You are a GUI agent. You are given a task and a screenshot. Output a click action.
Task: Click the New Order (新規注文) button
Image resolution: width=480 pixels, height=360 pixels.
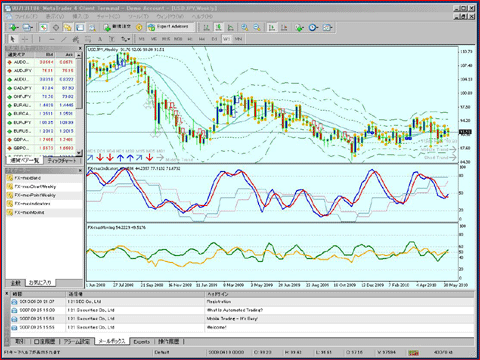pyautogui.click(x=117, y=27)
